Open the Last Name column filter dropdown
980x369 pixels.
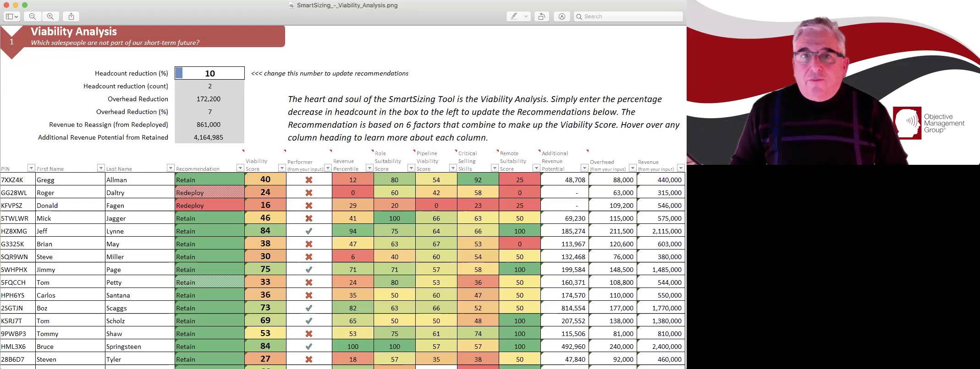click(x=171, y=168)
